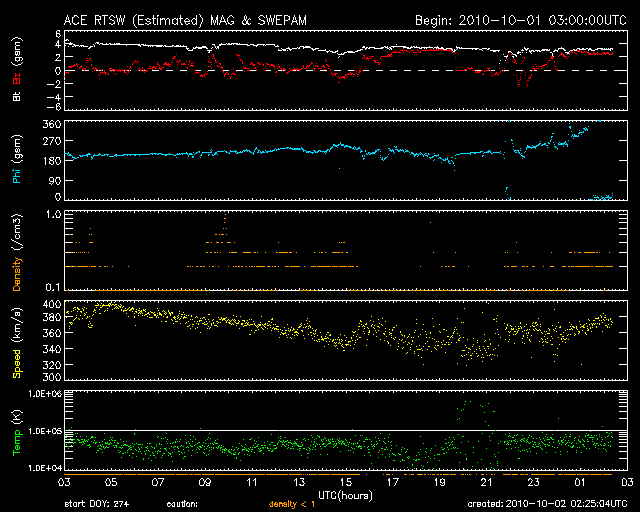Select the 01 hour tick mark

[580, 482]
